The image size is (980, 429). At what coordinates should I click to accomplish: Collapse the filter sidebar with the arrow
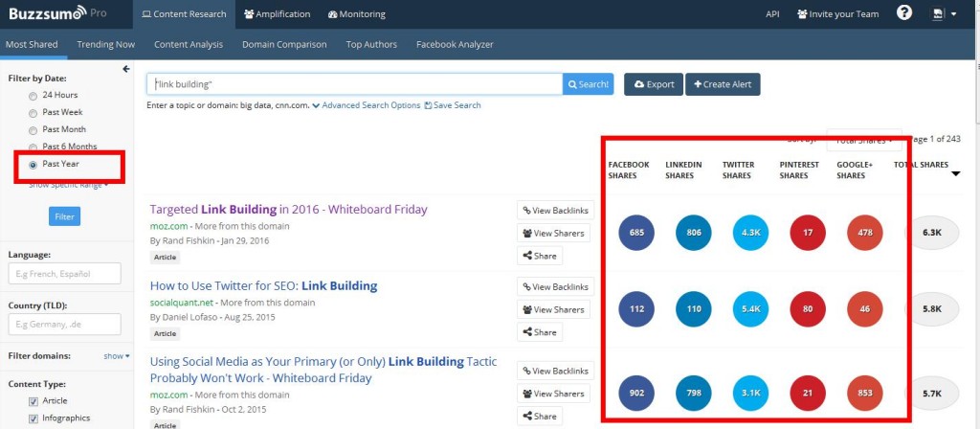tap(126, 69)
